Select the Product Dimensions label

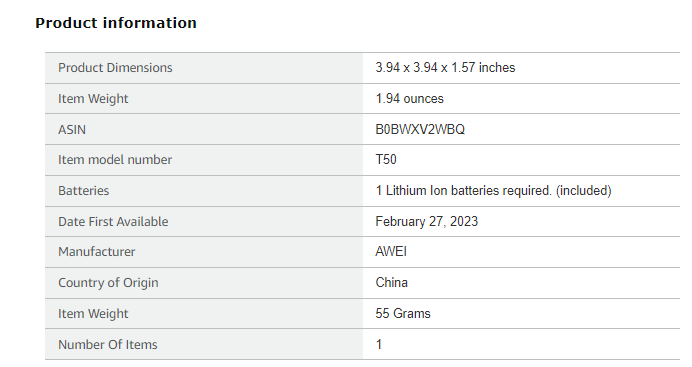(115, 67)
